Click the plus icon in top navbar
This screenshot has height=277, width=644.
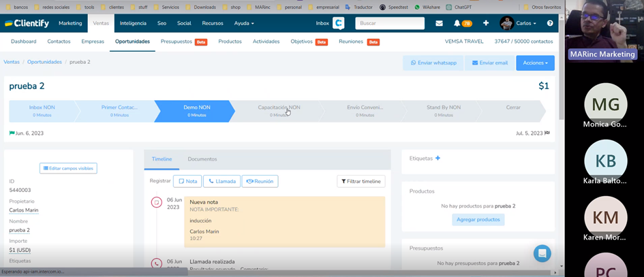tap(486, 23)
